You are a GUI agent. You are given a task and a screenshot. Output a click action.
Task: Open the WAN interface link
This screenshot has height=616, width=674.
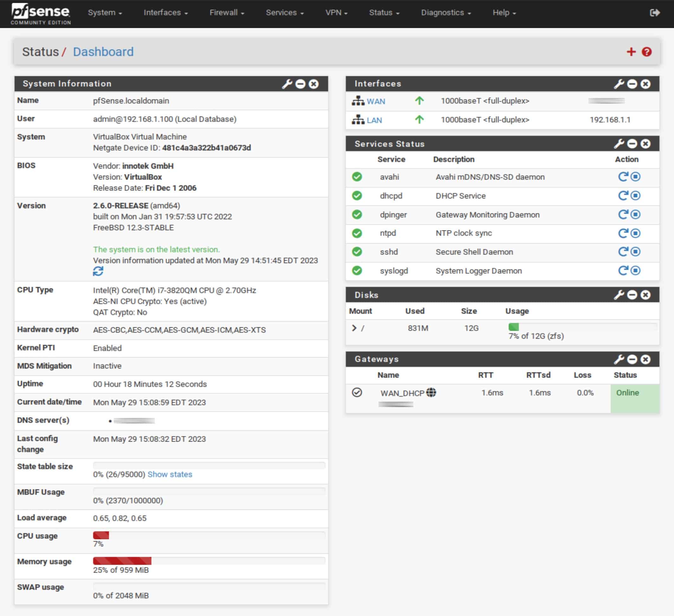point(376,101)
